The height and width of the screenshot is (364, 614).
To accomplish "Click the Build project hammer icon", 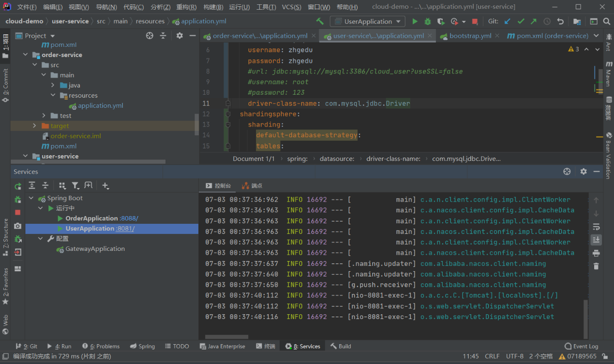I will (x=320, y=21).
